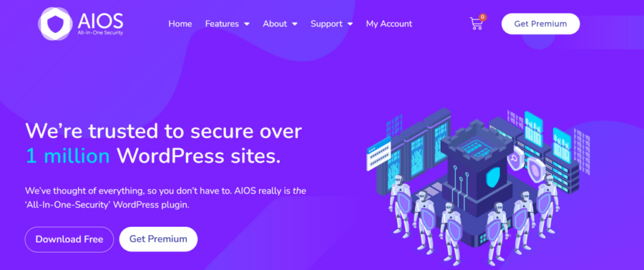This screenshot has height=270, width=644.
Task: Click the login form panel in illustration
Action: pyautogui.click(x=378, y=154)
